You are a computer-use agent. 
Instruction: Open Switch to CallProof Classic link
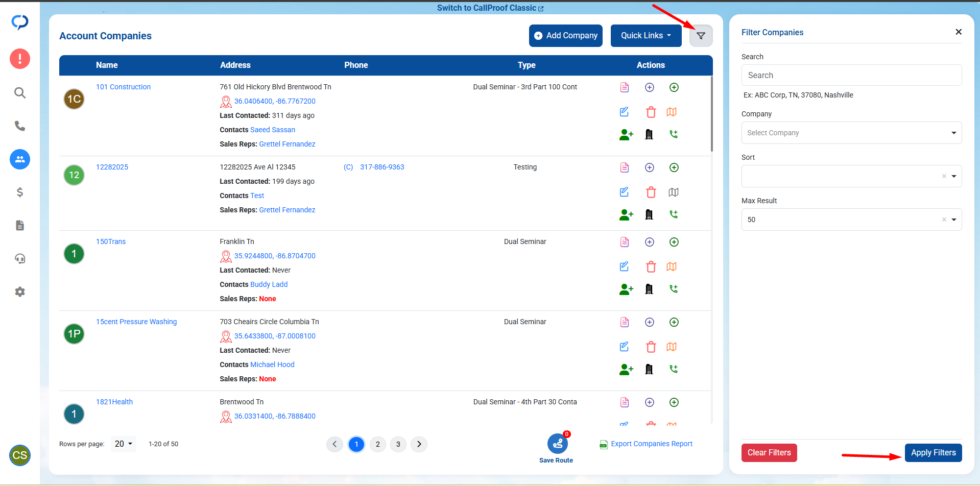coord(490,8)
